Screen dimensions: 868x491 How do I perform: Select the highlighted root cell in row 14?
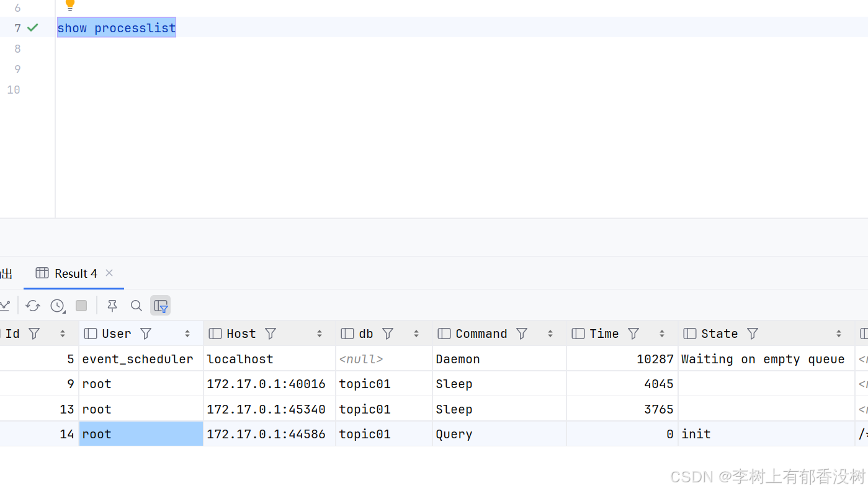[x=141, y=434]
